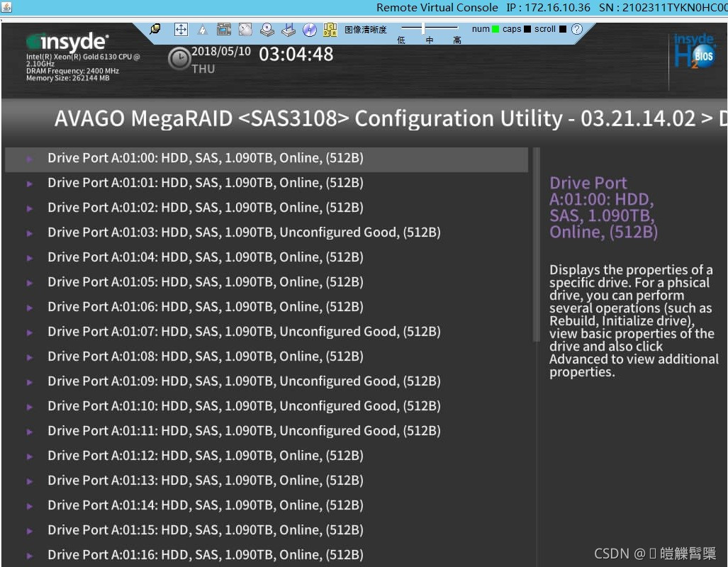Toggle the caps lock indicator

(x=527, y=29)
